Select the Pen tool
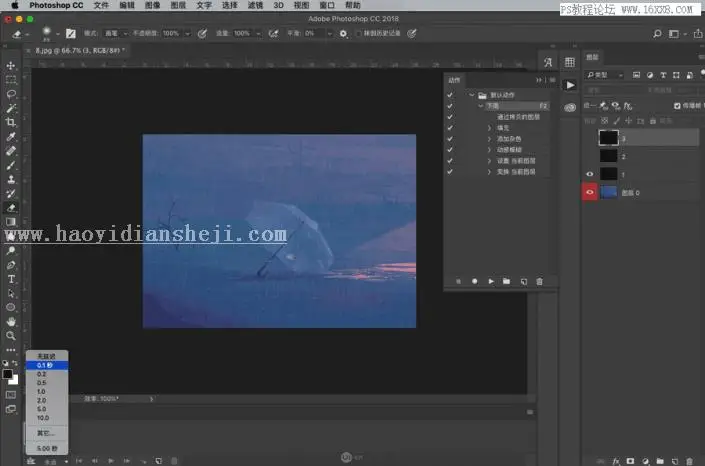The width and height of the screenshot is (705, 466). click(11, 265)
